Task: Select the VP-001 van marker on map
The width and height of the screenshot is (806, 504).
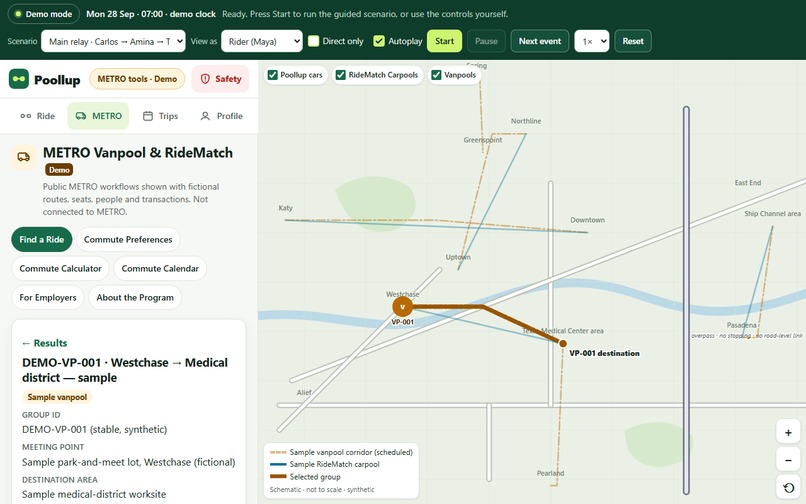Action: pyautogui.click(x=402, y=307)
